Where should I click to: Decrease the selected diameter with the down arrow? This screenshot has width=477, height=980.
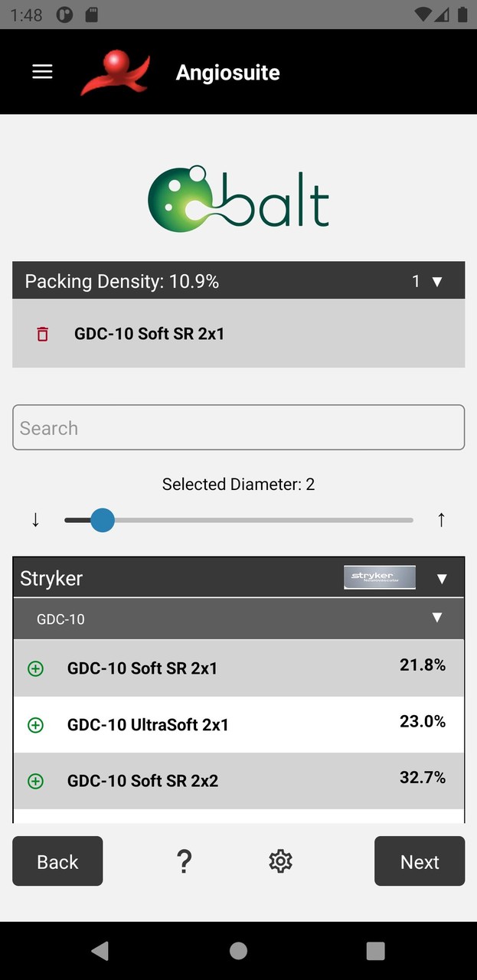[35, 521]
